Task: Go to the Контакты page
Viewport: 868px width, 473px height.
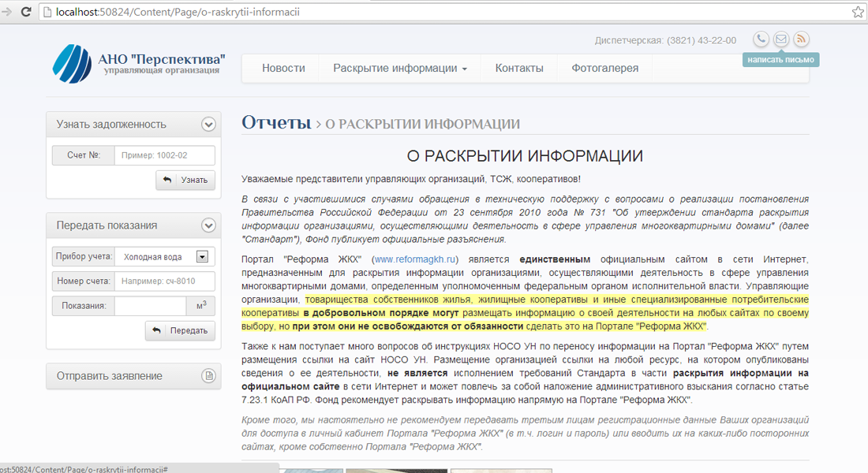Action: 519,69
